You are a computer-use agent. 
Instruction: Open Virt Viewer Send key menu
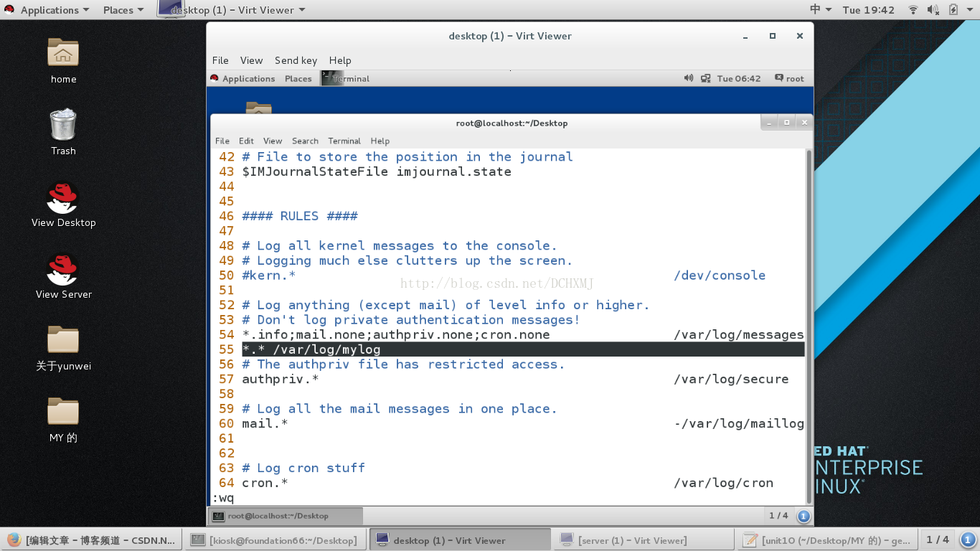coord(296,60)
